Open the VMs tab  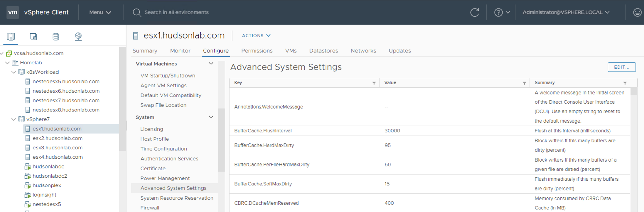coord(291,51)
